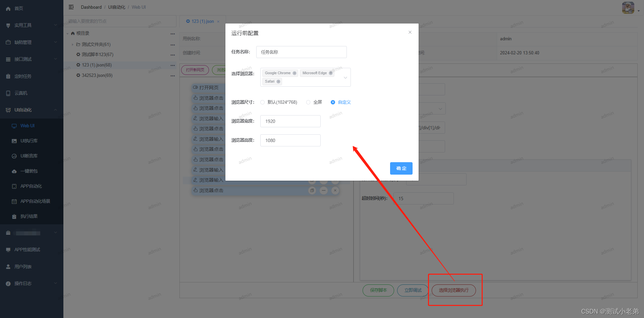Select the 全屏 browser size radio

[x=308, y=102]
